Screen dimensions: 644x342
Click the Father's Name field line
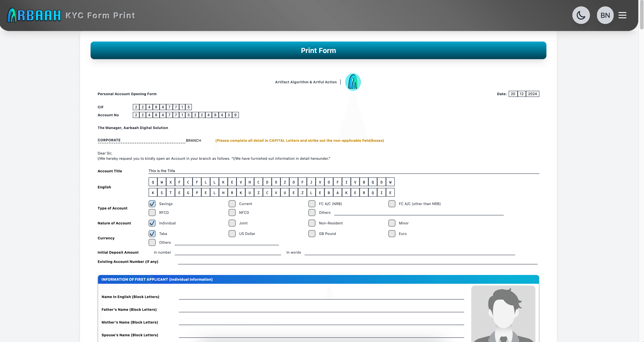point(321,309)
